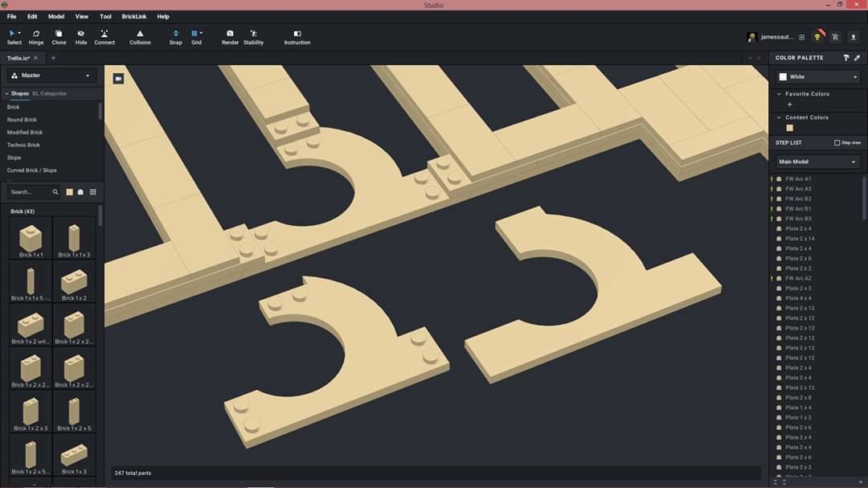Viewport: 868px width, 488px height.
Task: Toggle the Collision tool
Action: point(140,37)
